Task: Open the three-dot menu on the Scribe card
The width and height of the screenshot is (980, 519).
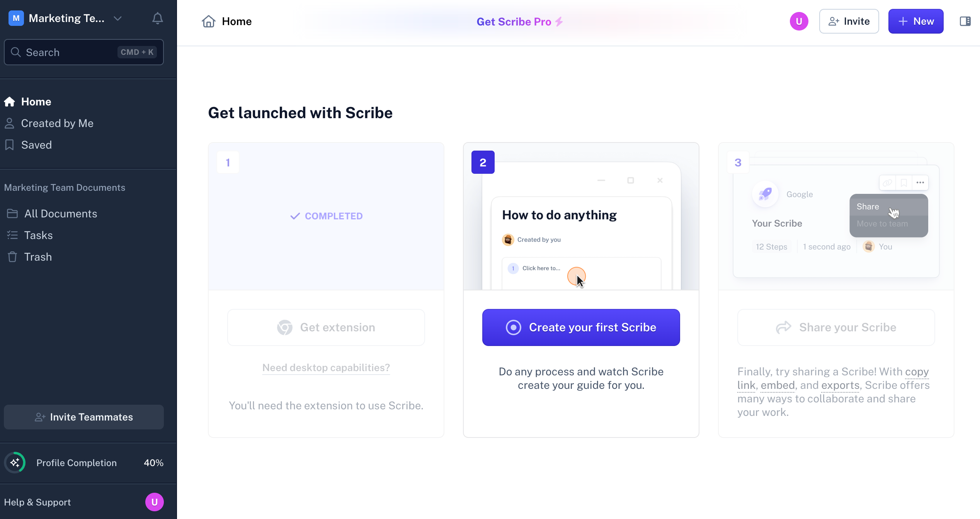Action: click(920, 182)
